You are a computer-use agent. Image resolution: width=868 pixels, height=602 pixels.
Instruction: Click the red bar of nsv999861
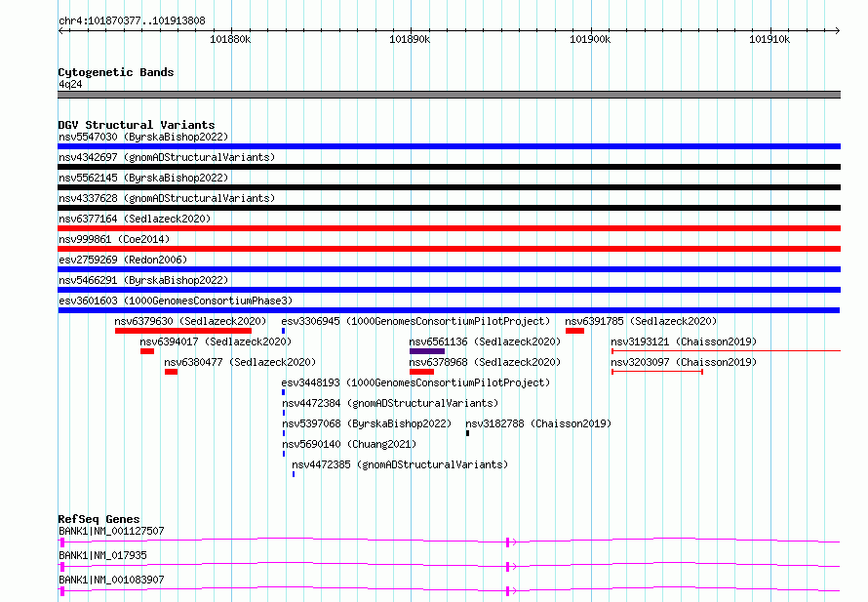point(449,249)
